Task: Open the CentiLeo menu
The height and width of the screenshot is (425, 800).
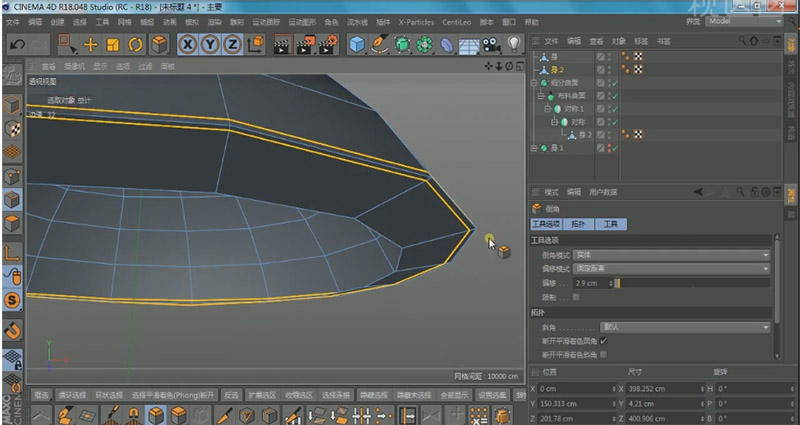Action: (457, 22)
